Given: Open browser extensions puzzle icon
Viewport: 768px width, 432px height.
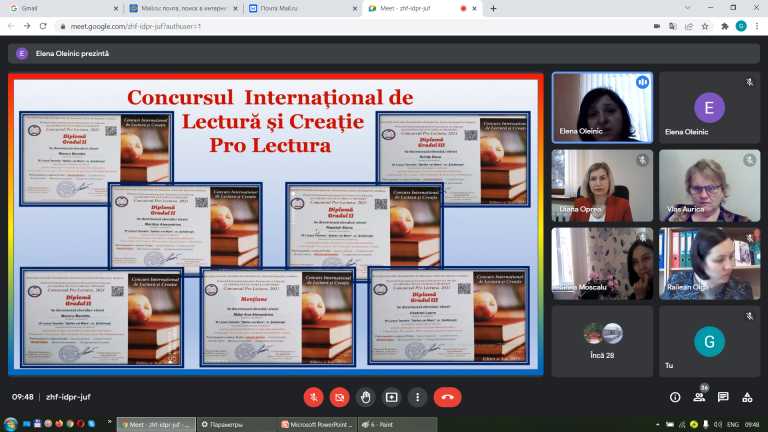Looking at the screenshot, I should [x=725, y=26].
